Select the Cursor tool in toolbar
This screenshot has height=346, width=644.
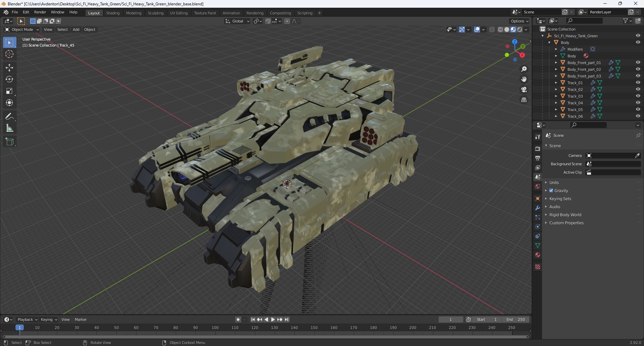[9, 54]
